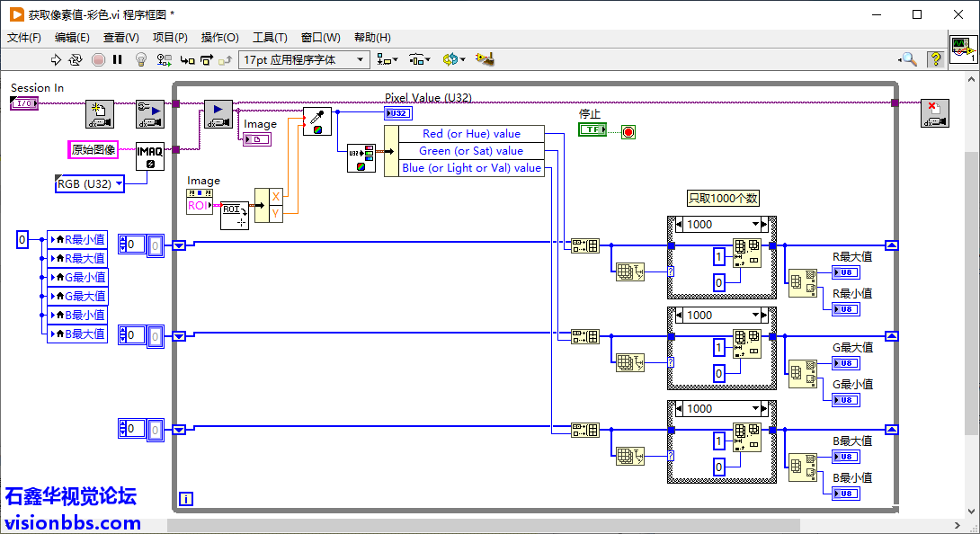Select the R最小值 local variable
The height and width of the screenshot is (534, 980).
[x=77, y=239]
